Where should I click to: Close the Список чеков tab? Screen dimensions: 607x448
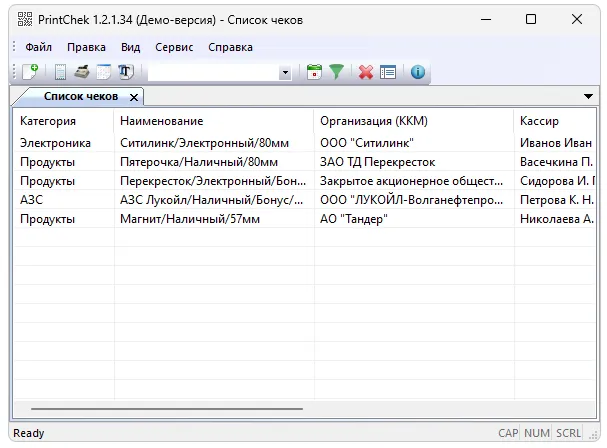(x=134, y=97)
